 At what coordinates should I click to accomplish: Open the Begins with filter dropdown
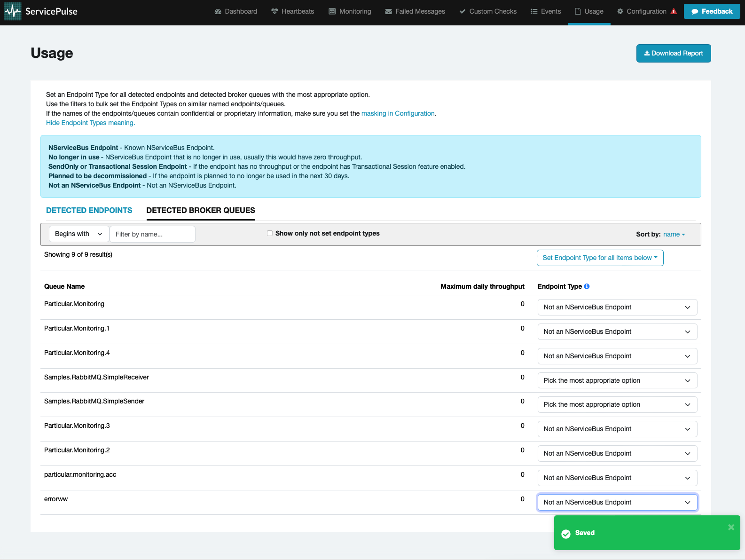79,234
